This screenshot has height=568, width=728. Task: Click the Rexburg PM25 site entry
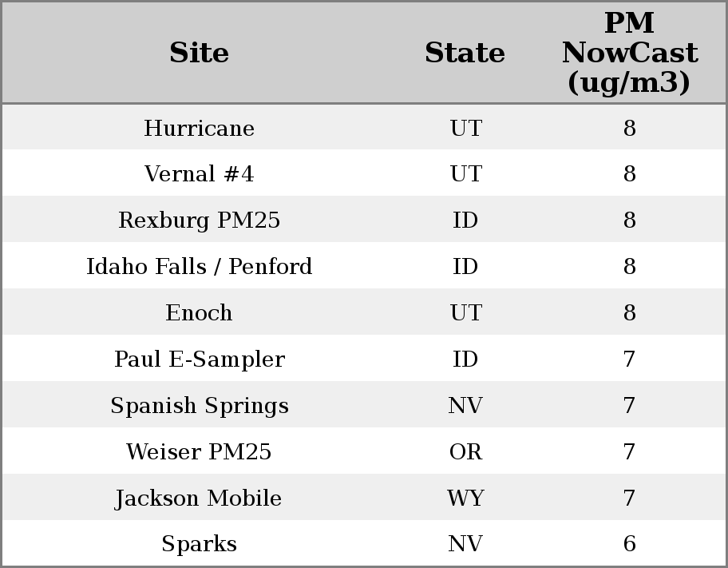tap(199, 220)
